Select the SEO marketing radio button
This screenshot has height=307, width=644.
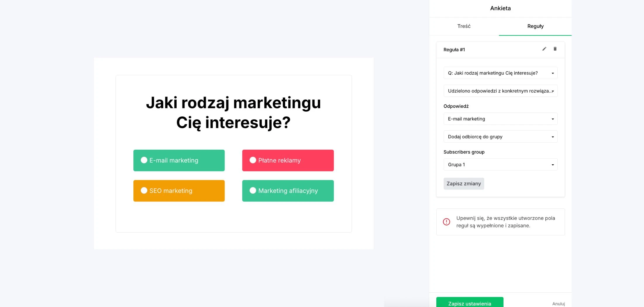(144, 190)
